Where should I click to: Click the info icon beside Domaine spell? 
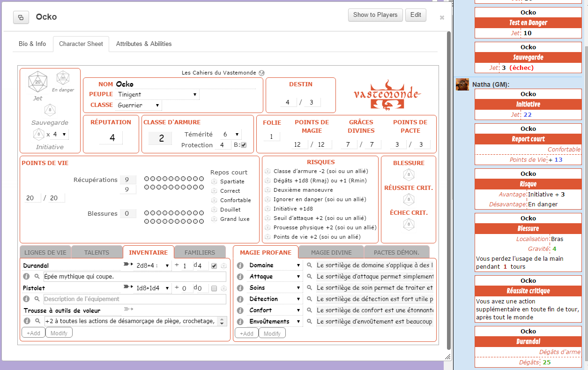240,265
